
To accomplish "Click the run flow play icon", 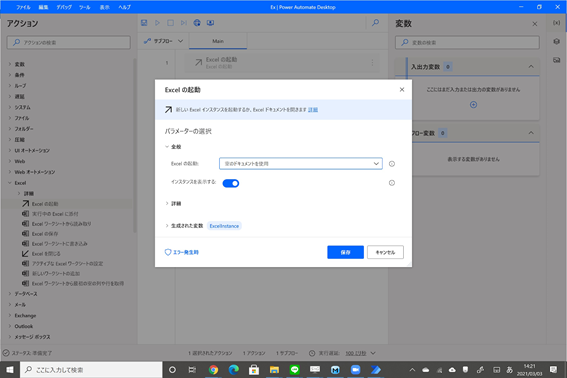I will pyautogui.click(x=157, y=23).
